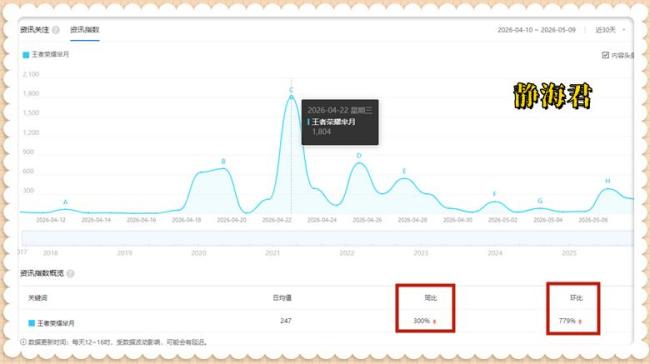This screenshot has width=650, height=364.
Task: Jump to year 2018 on the timeline
Action: (x=50, y=253)
